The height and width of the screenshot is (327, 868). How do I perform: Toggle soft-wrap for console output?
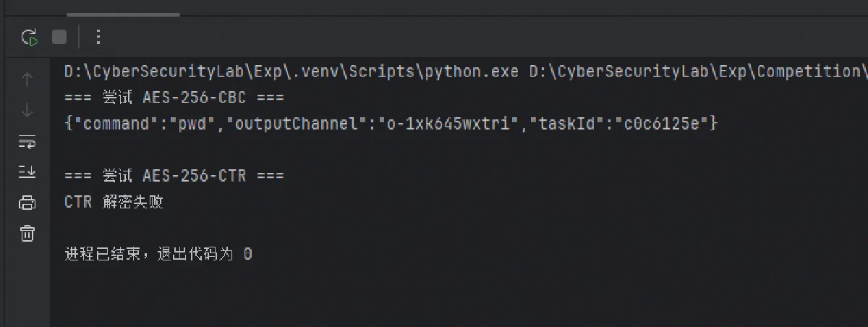tap(27, 142)
